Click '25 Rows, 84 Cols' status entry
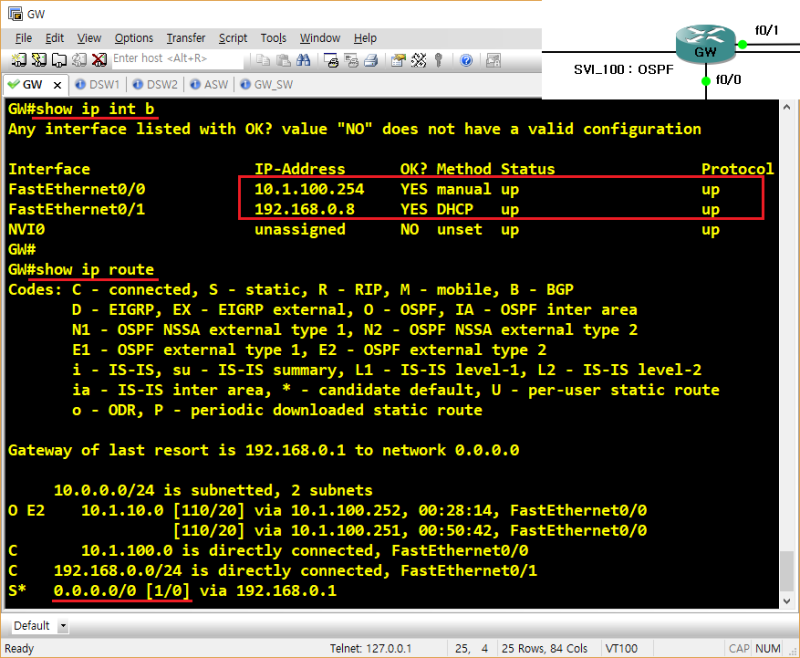This screenshot has height=658, width=800. point(544,649)
